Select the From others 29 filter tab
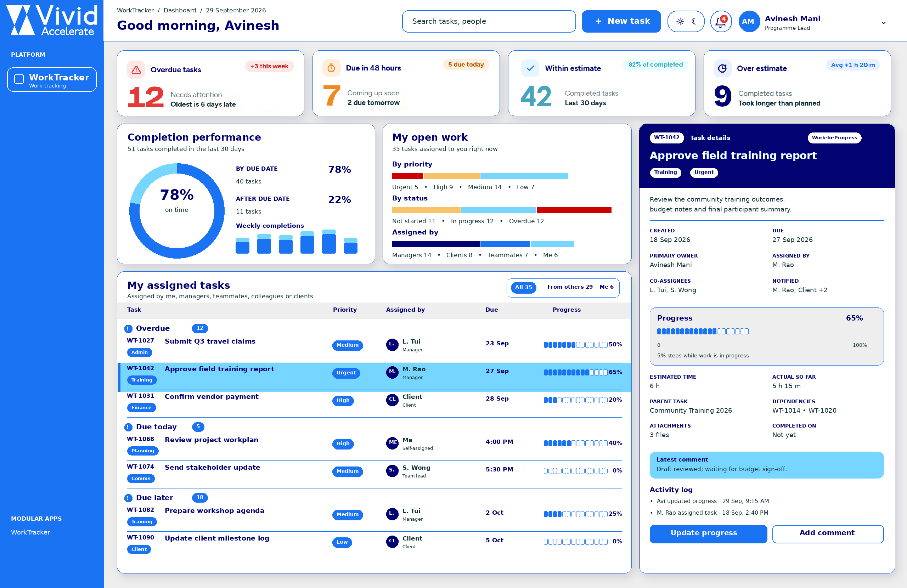 (570, 287)
